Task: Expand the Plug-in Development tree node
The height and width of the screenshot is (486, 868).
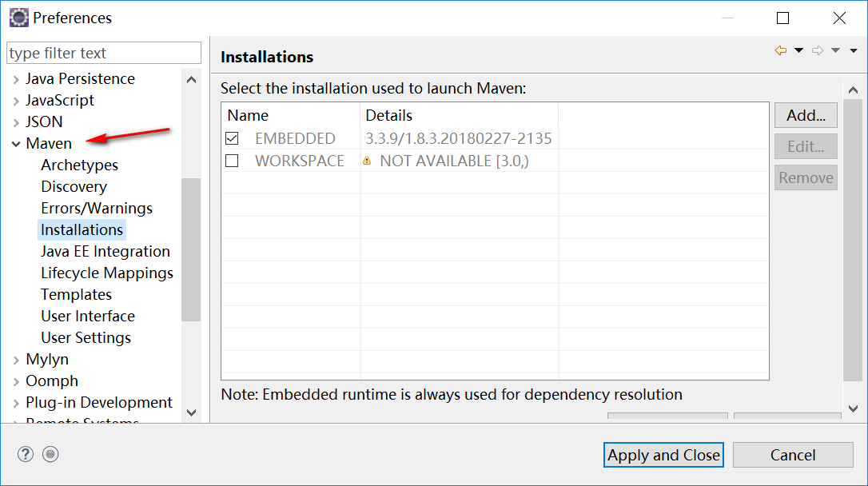Action: click(16, 403)
